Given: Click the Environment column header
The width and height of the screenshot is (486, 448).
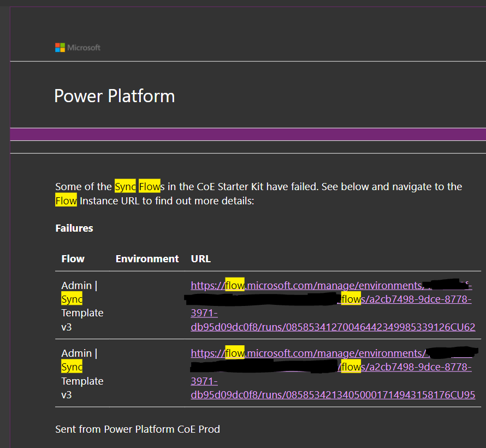Looking at the screenshot, I should point(146,258).
